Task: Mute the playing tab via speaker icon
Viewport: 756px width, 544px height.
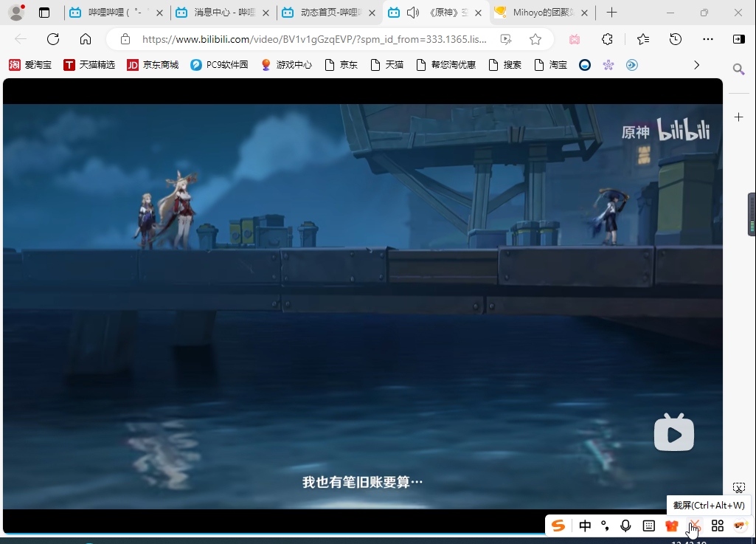Action: (413, 13)
